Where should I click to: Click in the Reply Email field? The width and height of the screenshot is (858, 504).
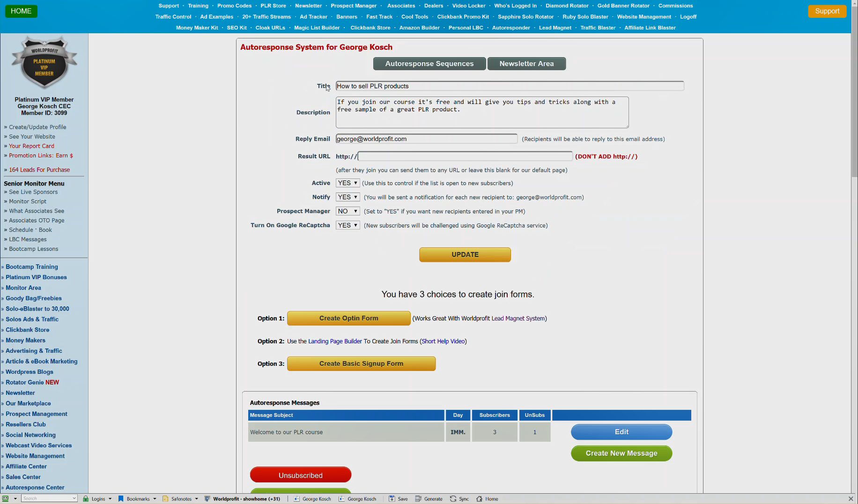[426, 139]
